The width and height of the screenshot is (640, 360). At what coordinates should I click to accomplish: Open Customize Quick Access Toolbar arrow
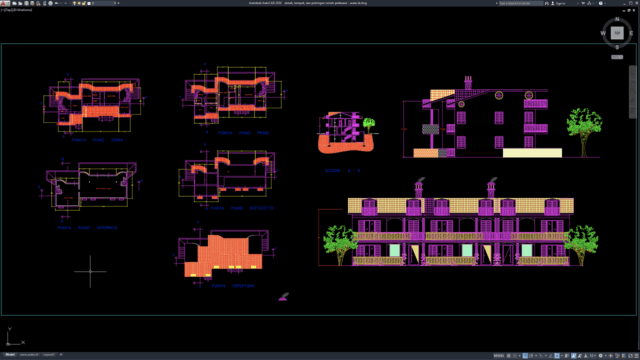click(x=118, y=3)
